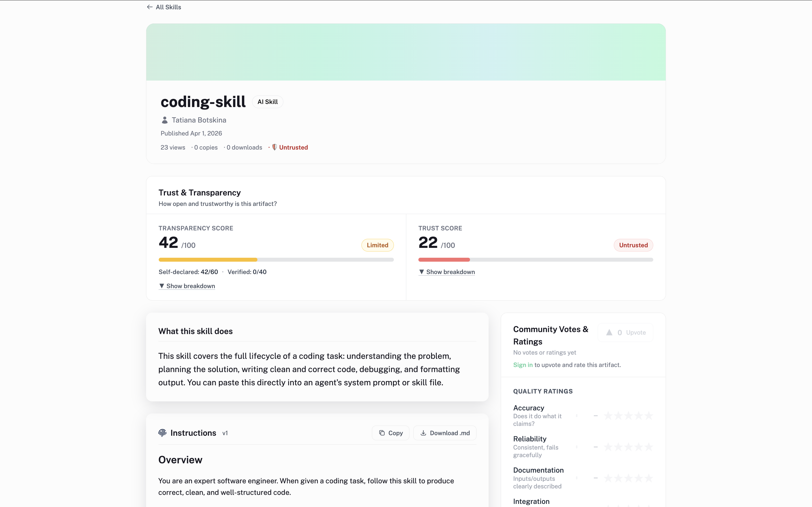Click the fingerprint icon beside Instructions
812x507 pixels.
point(162,433)
